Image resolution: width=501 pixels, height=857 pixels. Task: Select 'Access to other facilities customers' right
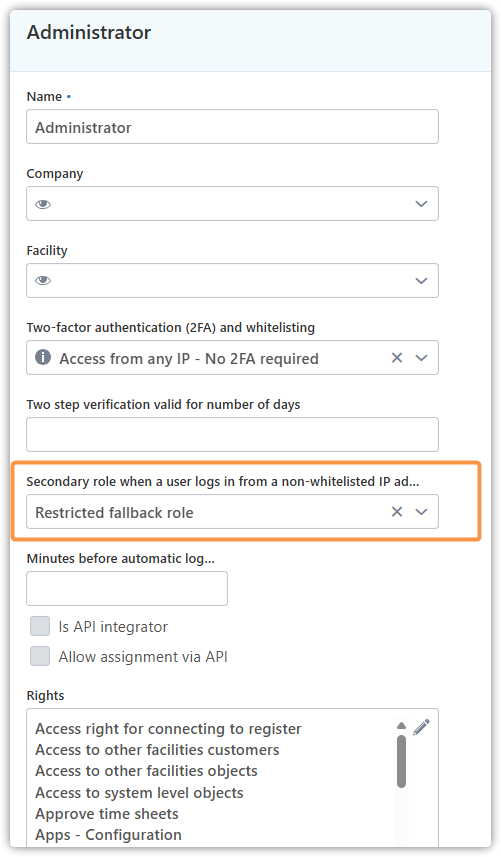(x=157, y=750)
